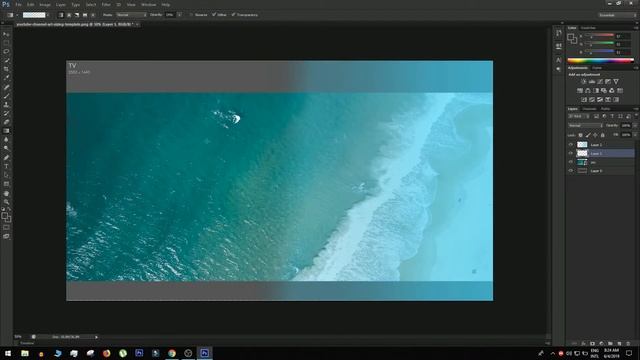Add a Hue/Saturation adjustment
The width and height of the screenshot is (640, 360).
580,91
